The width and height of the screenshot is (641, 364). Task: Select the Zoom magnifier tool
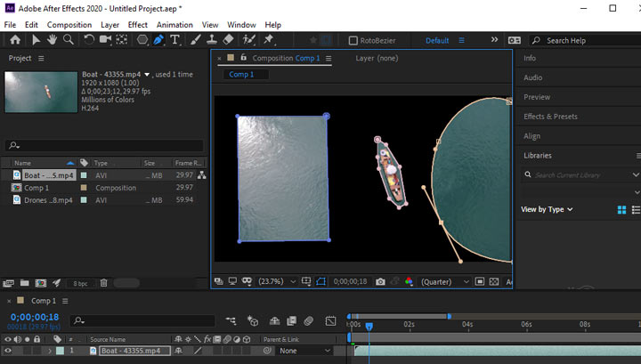(x=69, y=40)
